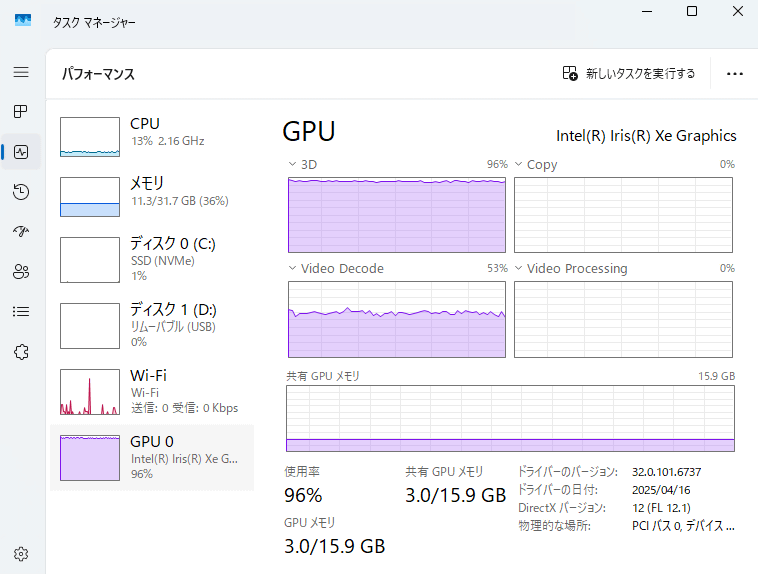The image size is (758, 574).
Task: Show Disk 0 (C:) performance
Action: 152,258
